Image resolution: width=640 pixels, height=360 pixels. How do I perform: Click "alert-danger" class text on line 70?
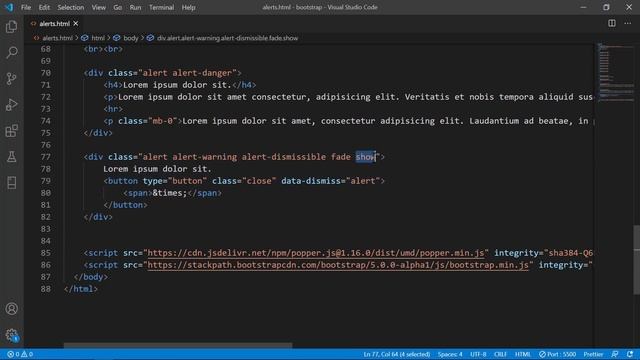202,73
